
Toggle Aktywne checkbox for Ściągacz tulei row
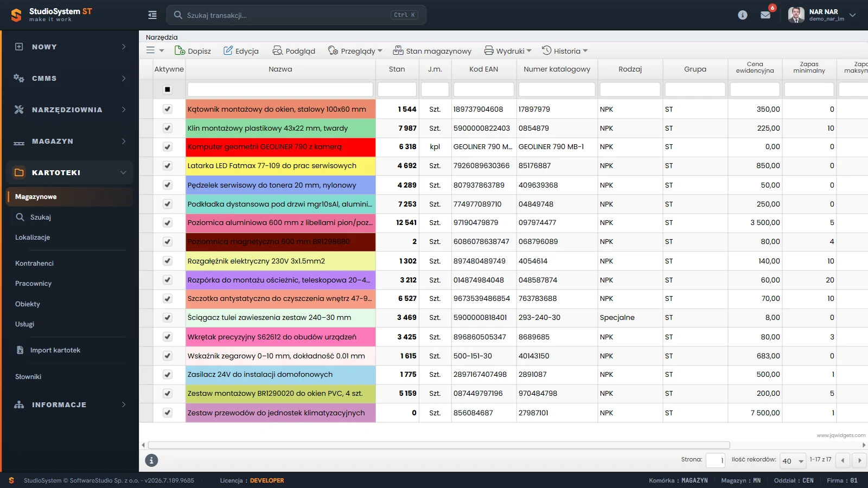pyautogui.click(x=168, y=318)
